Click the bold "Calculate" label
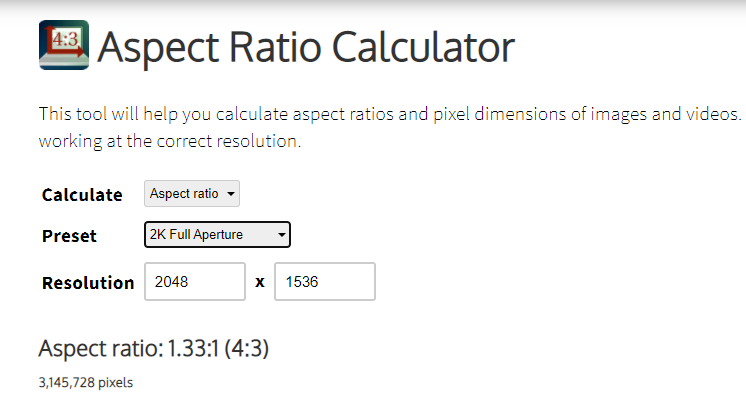Screen dimensions: 746x400 point(82,195)
